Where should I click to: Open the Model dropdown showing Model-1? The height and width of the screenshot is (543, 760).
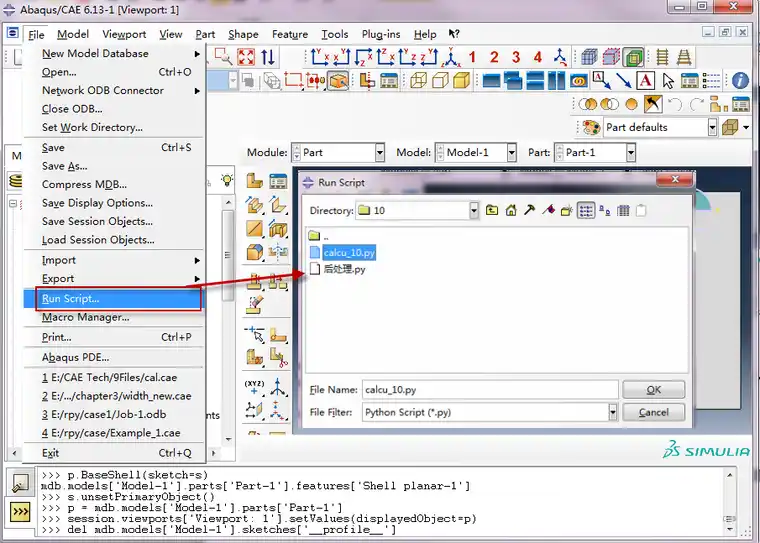coord(511,153)
